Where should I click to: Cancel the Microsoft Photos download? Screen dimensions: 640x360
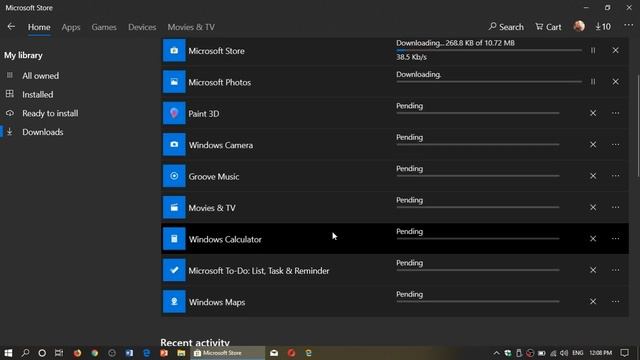615,82
